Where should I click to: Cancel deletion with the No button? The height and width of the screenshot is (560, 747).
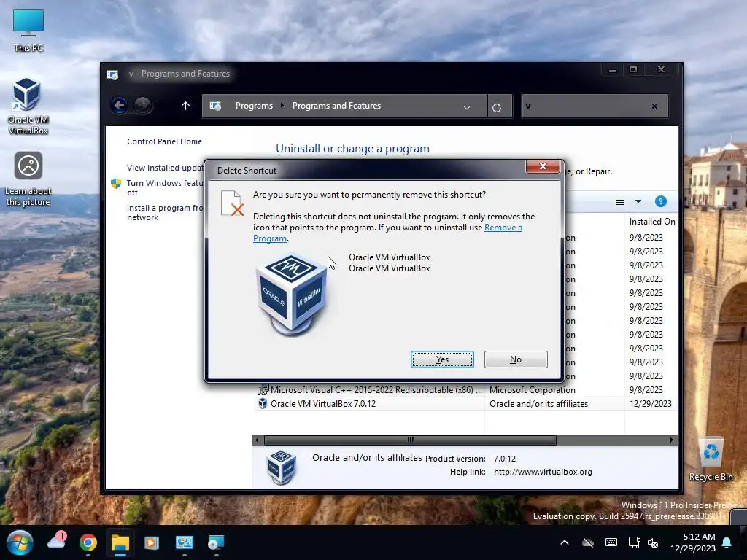516,359
